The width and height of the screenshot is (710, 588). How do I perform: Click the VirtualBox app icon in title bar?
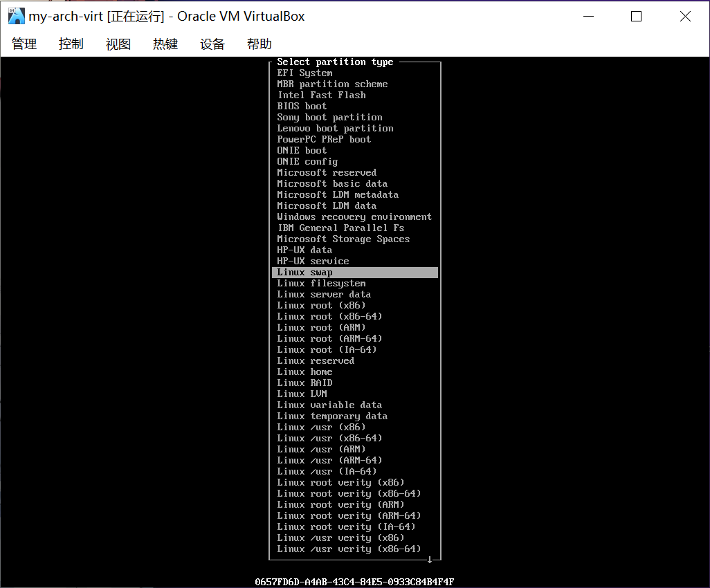(16, 16)
